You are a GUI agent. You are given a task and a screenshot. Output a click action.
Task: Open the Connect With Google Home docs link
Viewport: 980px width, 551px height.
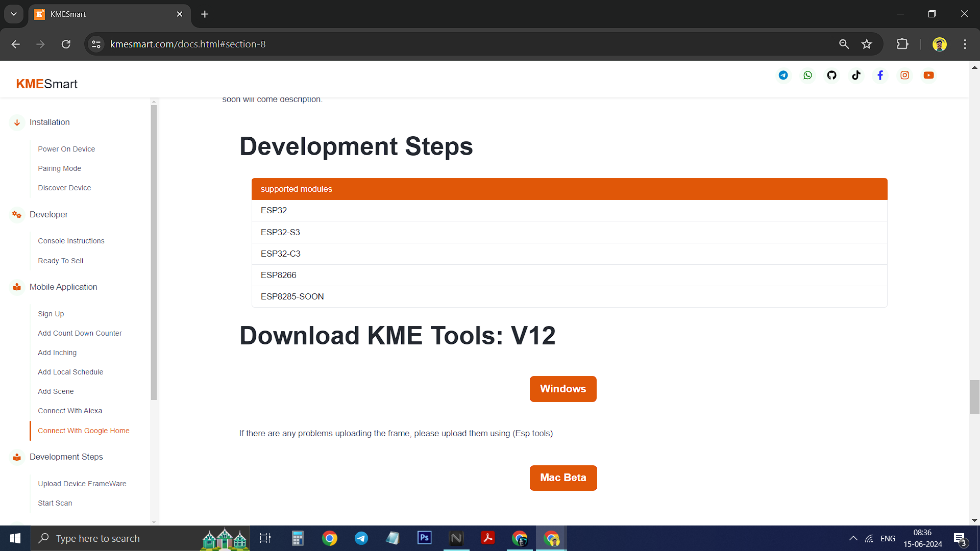84,431
